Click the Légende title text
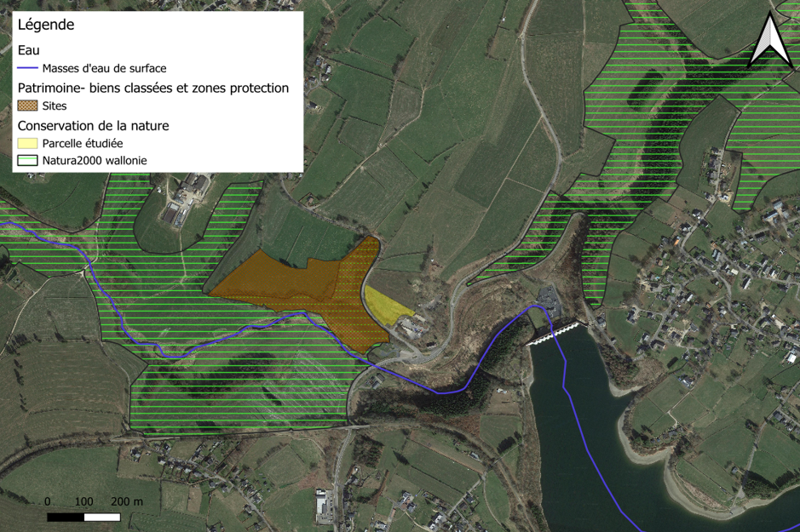The height and width of the screenshot is (532, 800). point(46,25)
